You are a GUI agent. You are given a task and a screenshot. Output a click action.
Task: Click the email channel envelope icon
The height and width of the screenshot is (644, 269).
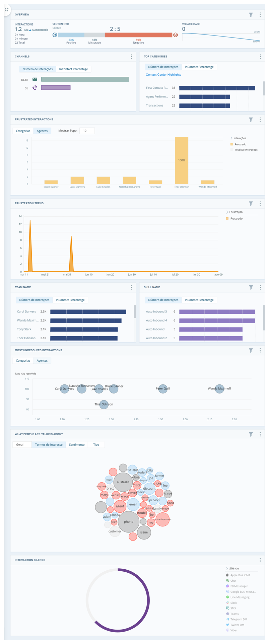[x=35, y=79]
